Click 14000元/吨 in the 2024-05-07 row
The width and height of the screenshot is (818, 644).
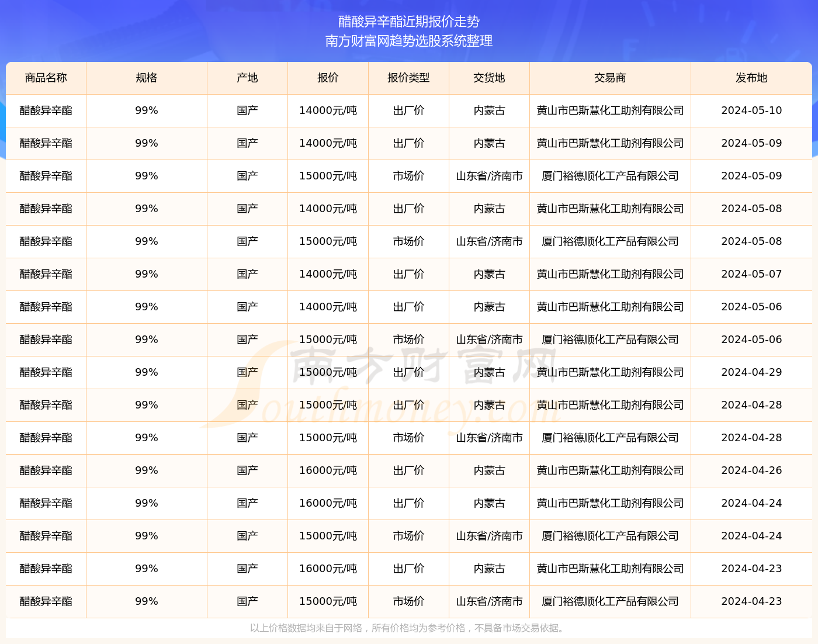328,274
